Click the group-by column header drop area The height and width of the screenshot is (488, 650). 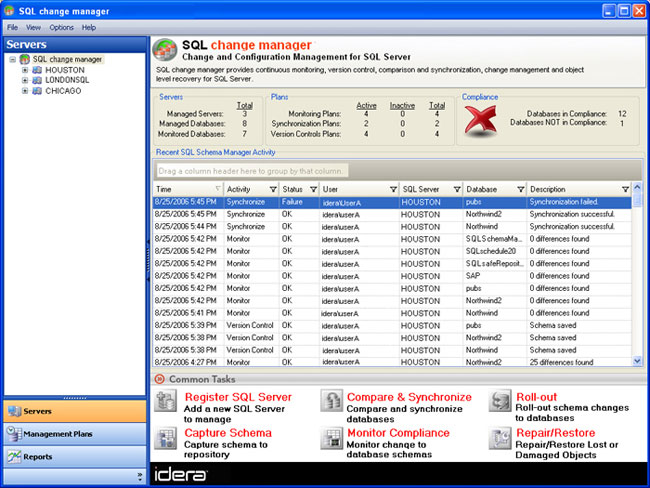(251, 171)
